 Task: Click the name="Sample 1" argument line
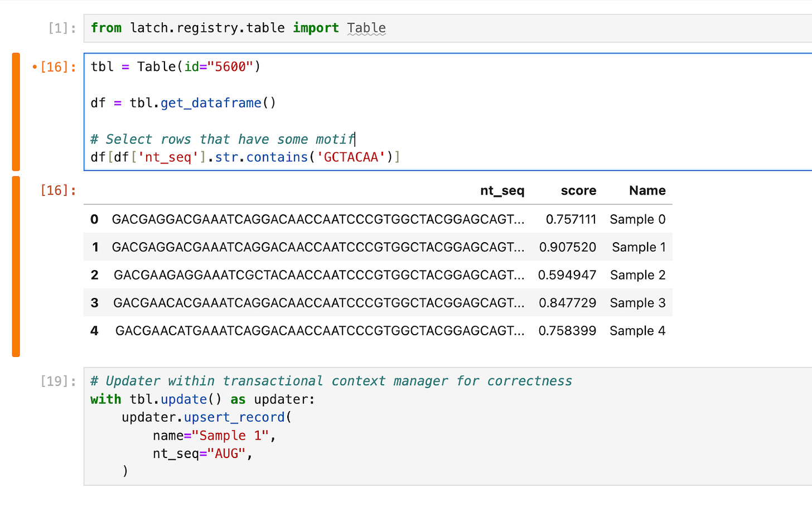coord(215,436)
